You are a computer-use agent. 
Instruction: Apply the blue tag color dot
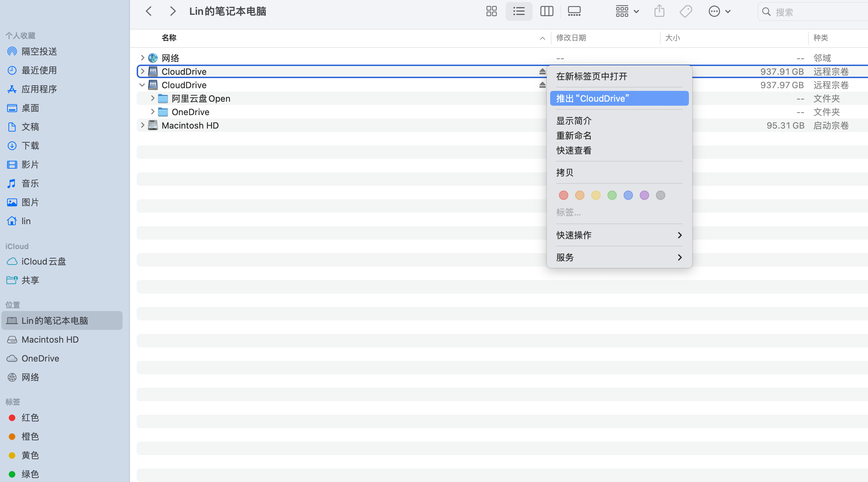point(628,195)
